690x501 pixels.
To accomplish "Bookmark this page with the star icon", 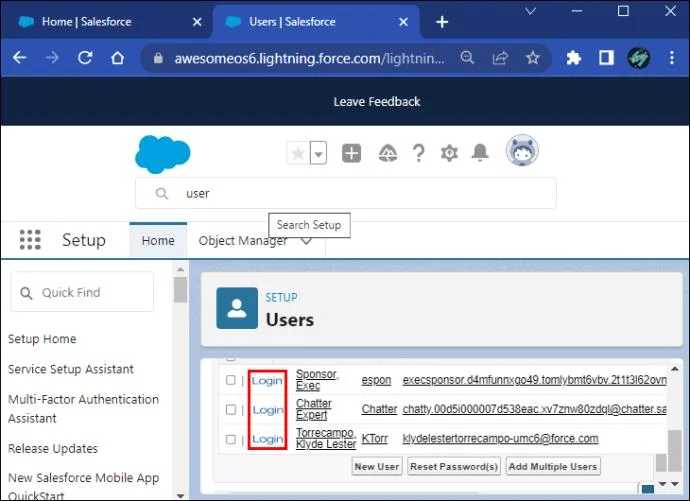I will (x=532, y=58).
